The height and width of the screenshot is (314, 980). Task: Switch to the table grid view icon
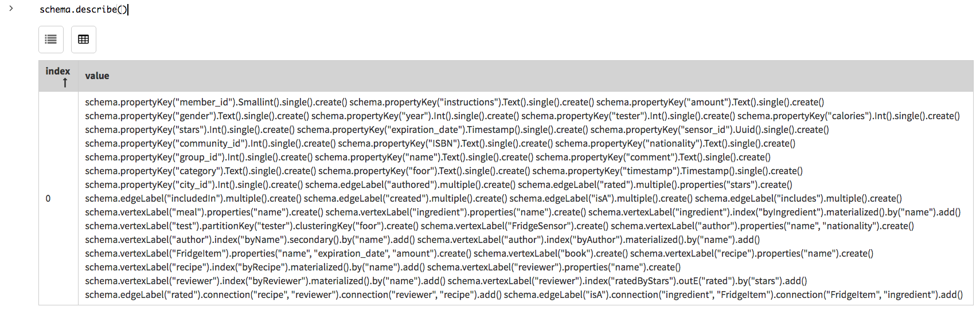[84, 40]
